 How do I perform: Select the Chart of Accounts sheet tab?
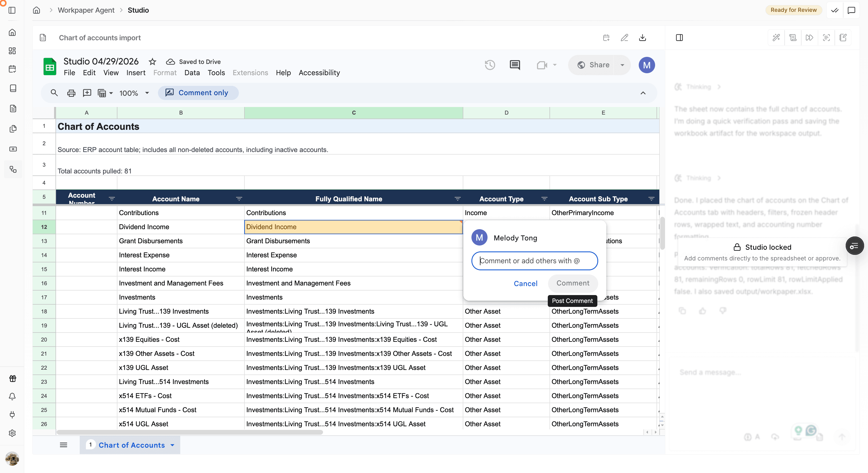click(x=130, y=445)
